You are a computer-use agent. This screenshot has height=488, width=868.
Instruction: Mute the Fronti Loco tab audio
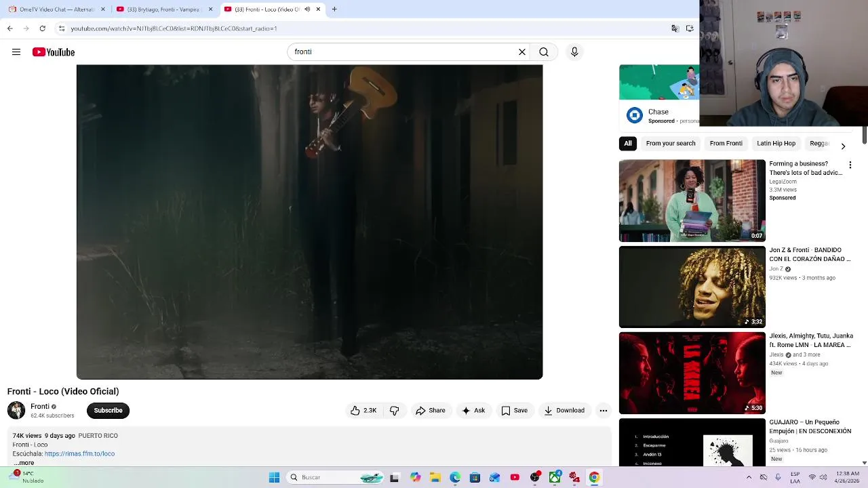pyautogui.click(x=307, y=9)
